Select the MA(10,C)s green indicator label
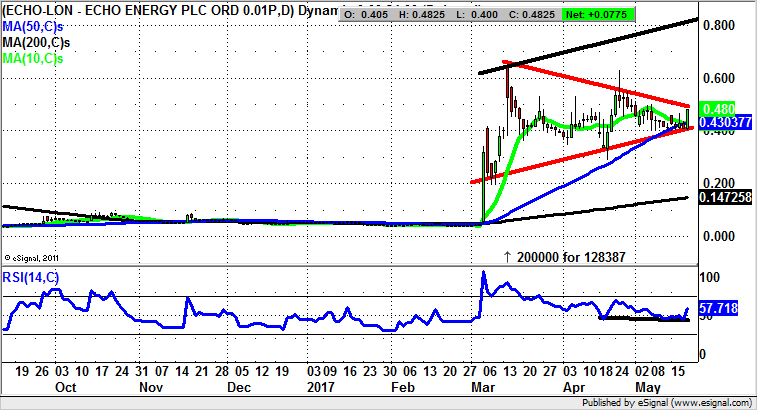This screenshot has width=757, height=410. 32,61
